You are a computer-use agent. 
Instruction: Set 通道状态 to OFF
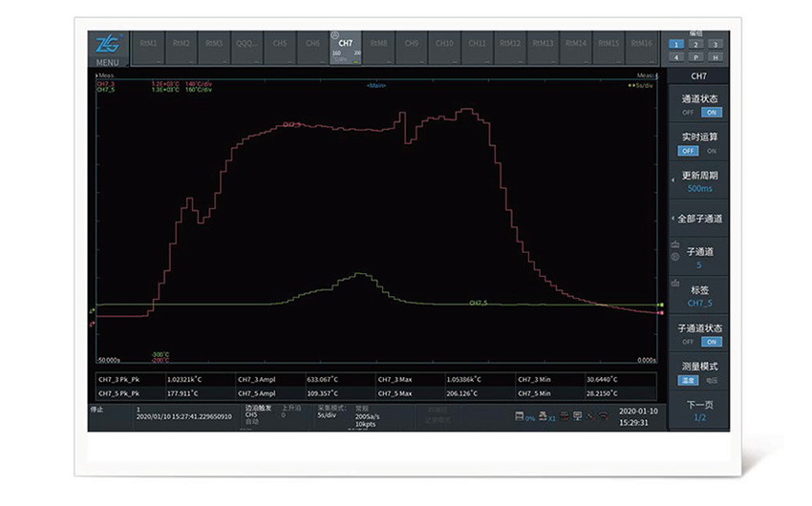pyautogui.click(x=688, y=113)
